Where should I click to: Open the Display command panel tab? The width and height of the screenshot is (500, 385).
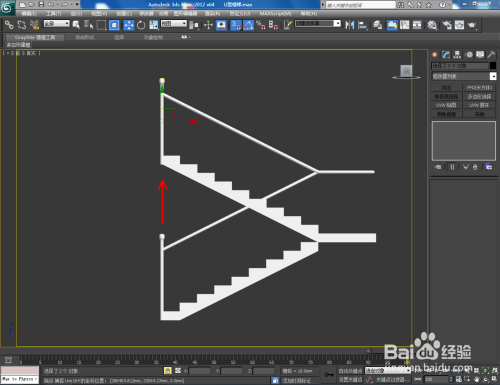tap(480, 55)
